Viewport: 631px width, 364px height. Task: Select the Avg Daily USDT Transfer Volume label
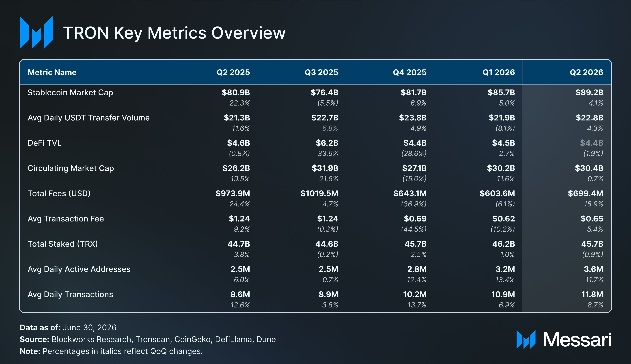[x=88, y=118]
